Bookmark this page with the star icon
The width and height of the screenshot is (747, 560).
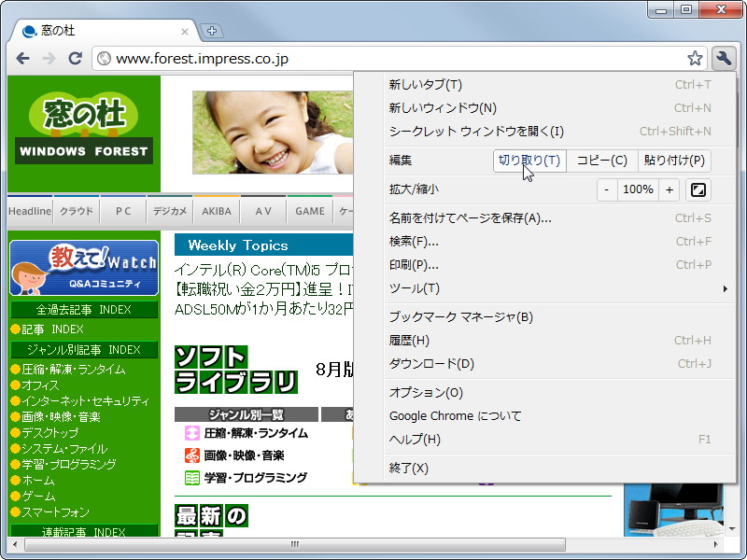[x=695, y=57]
